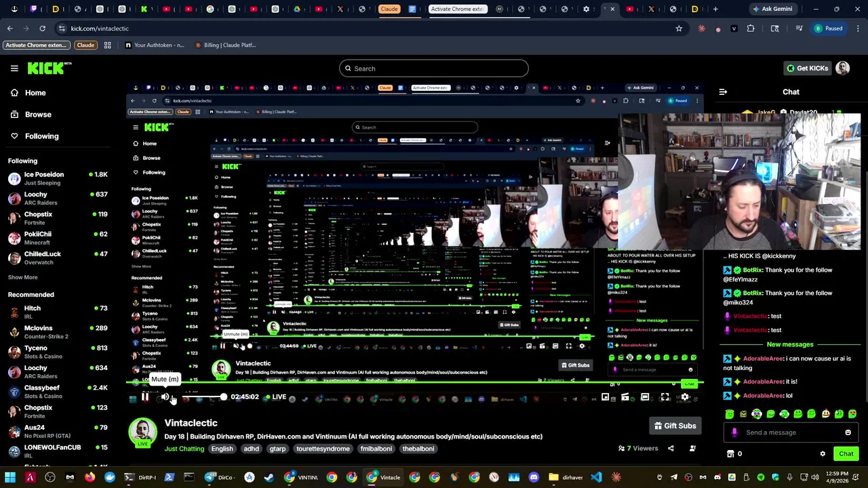Jump to LIVE in the player

pos(275,397)
